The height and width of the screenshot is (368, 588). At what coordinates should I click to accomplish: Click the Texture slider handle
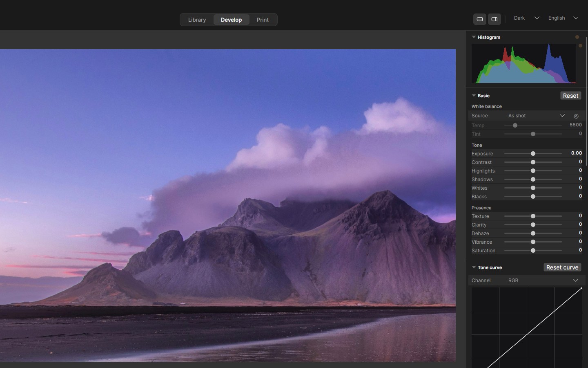click(533, 216)
